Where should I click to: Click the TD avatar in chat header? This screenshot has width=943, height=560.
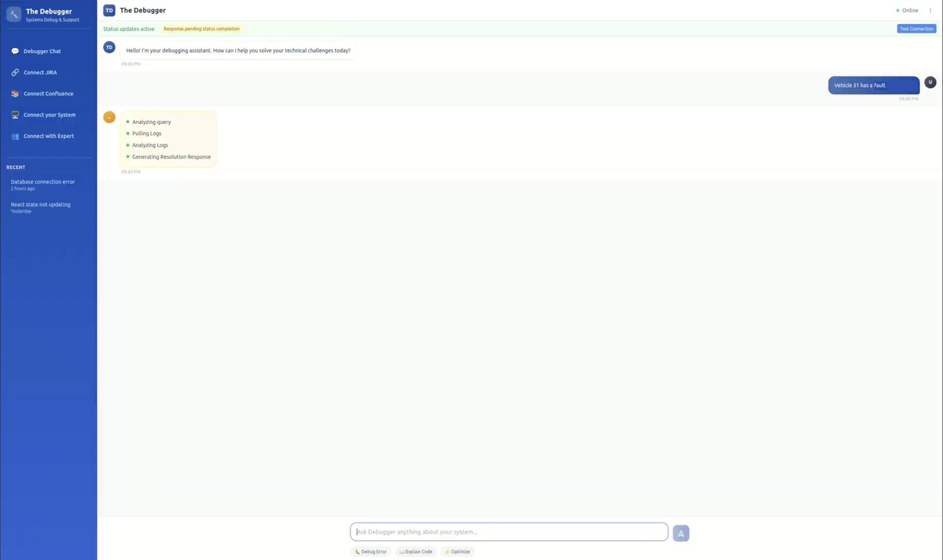point(109,10)
